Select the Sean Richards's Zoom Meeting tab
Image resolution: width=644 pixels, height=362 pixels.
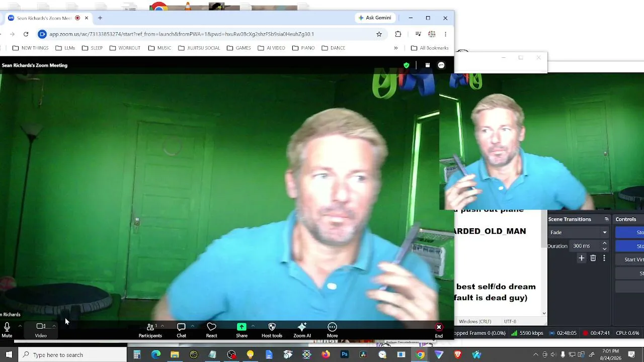pyautogui.click(x=44, y=18)
